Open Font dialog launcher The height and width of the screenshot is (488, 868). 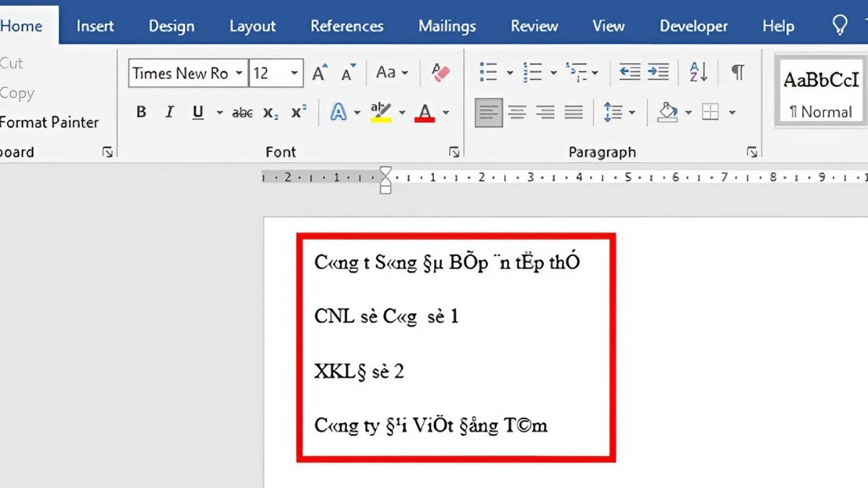(454, 152)
